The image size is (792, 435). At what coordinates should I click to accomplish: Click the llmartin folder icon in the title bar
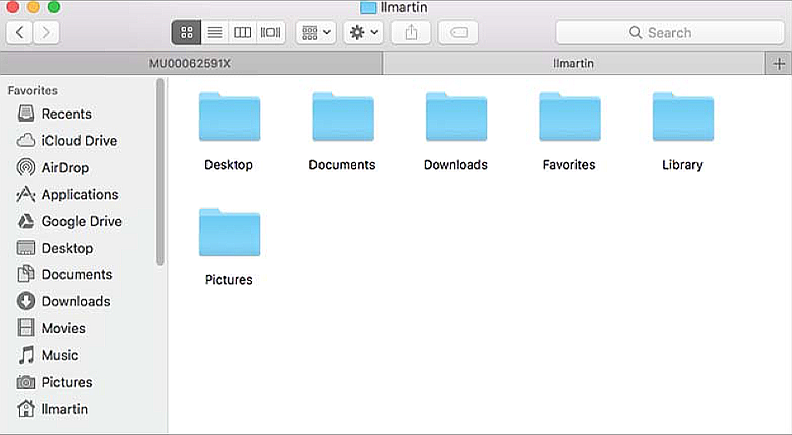pyautogui.click(x=368, y=8)
